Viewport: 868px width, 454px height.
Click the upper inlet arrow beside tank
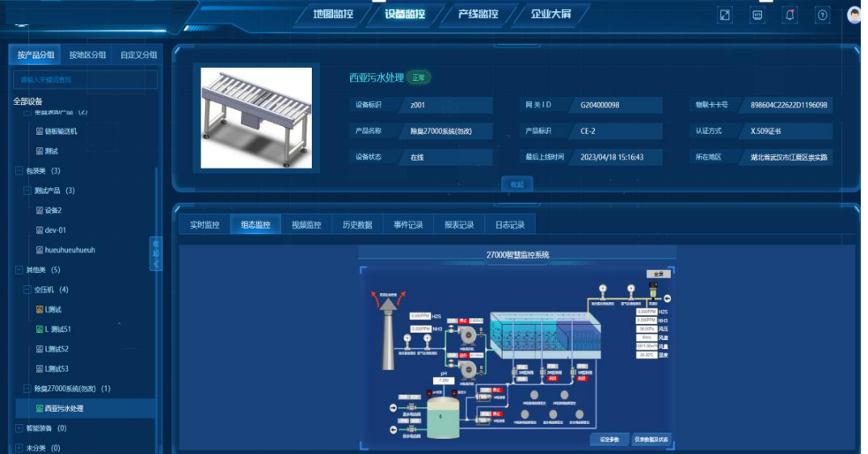(393, 407)
